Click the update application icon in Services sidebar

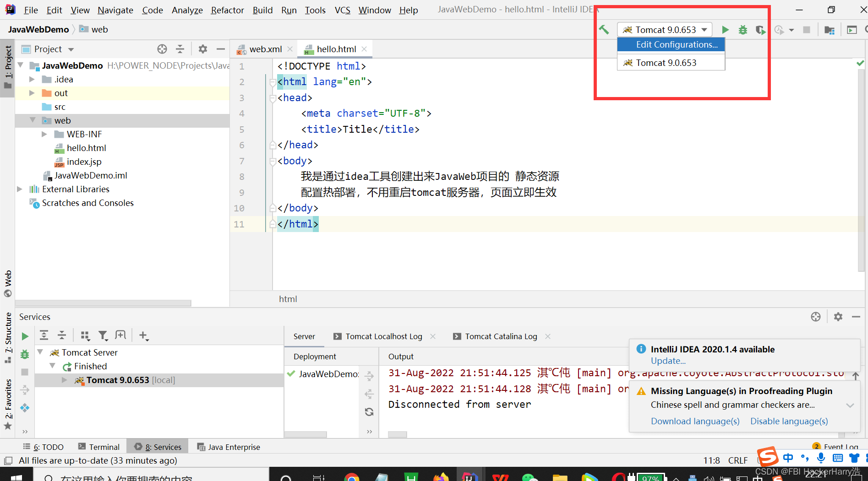click(25, 408)
